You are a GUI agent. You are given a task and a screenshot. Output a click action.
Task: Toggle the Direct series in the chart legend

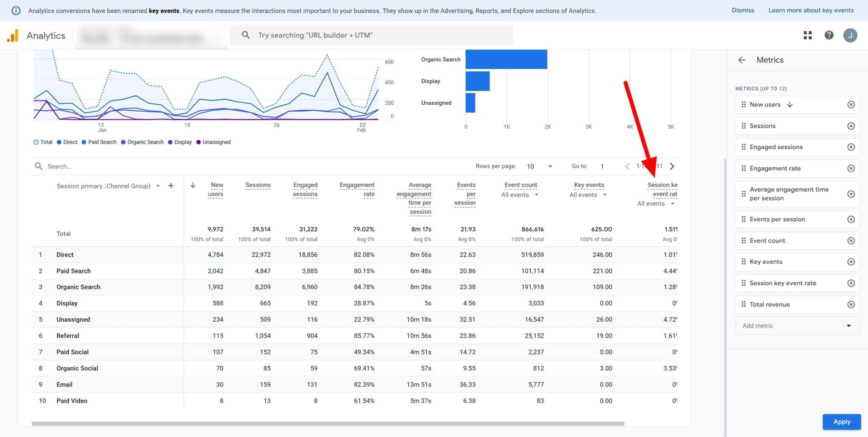pyautogui.click(x=67, y=142)
